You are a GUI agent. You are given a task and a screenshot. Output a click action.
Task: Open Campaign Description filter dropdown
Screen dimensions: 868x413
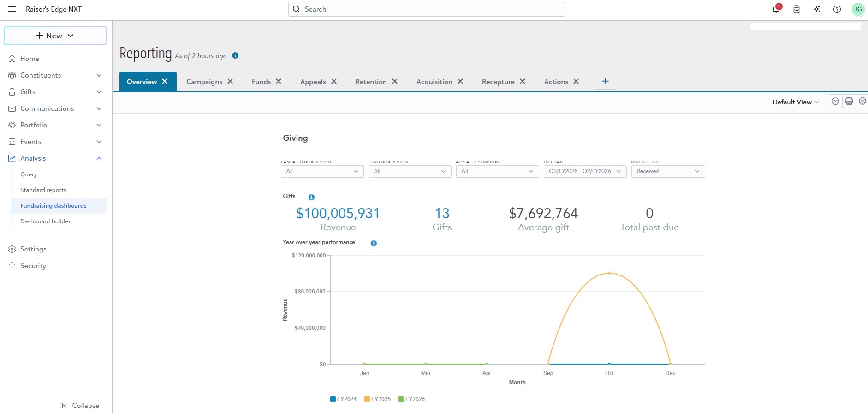click(322, 171)
